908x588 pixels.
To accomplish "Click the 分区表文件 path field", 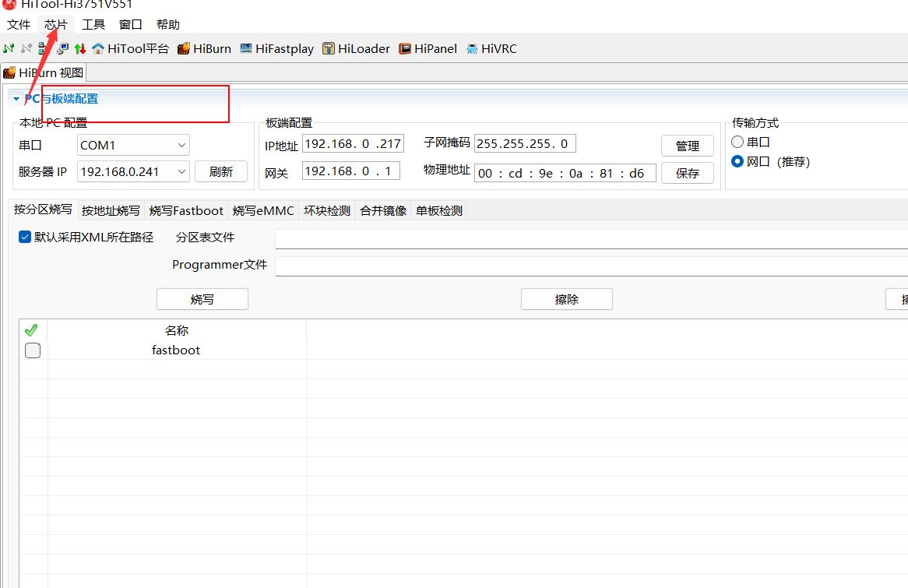I will click(x=591, y=238).
